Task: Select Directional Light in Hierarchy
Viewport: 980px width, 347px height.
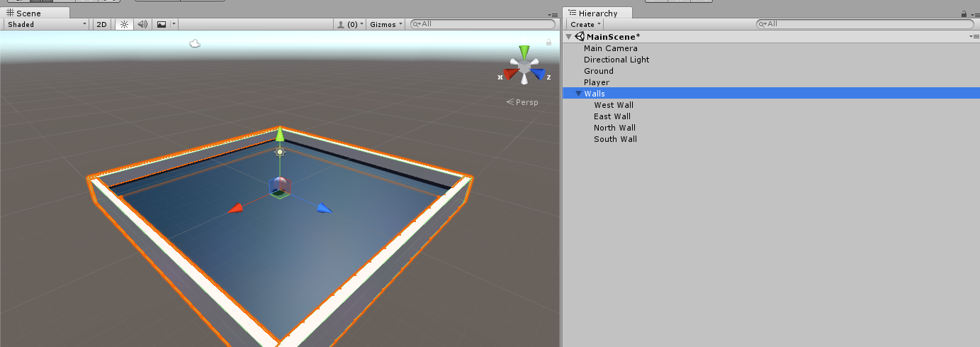Action: click(616, 60)
